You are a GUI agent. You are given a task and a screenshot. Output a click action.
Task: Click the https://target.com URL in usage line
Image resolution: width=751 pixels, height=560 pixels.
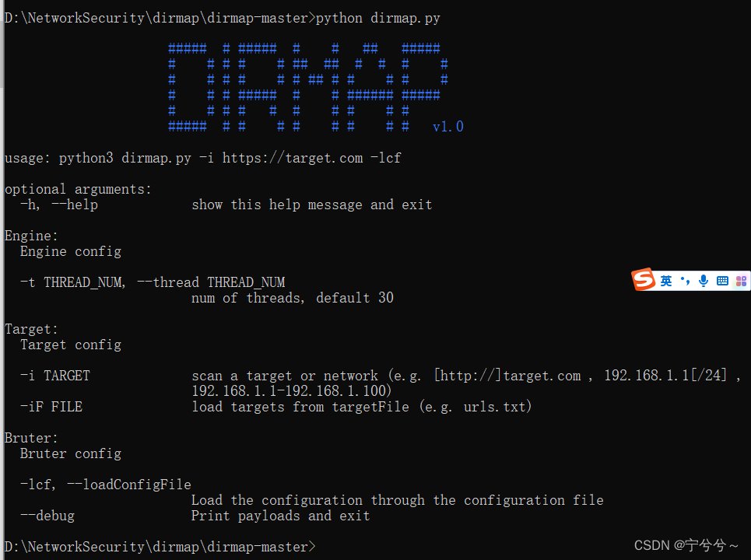pos(292,158)
